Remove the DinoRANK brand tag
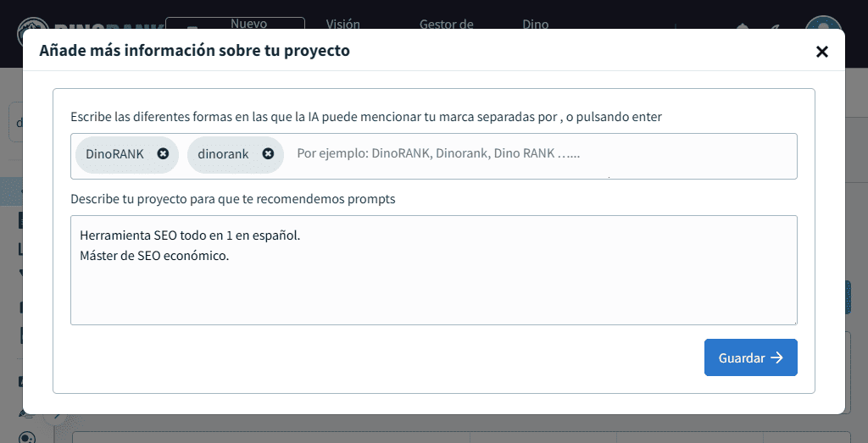The image size is (868, 443). coord(163,154)
